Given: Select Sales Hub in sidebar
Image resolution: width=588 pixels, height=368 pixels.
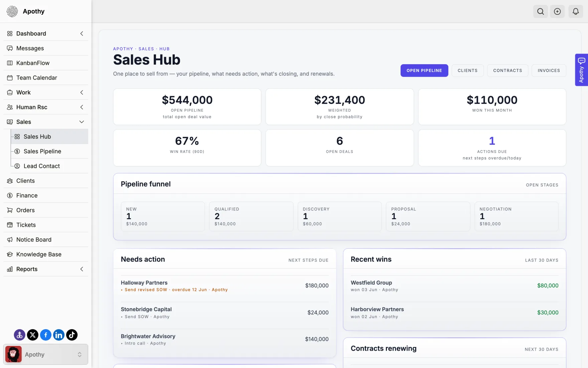Looking at the screenshot, I should tap(49, 136).
